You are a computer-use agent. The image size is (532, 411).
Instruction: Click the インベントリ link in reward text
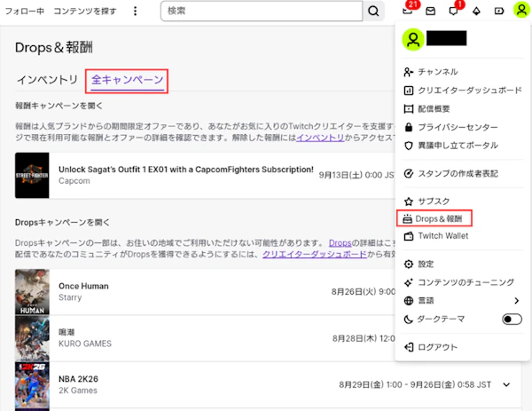coord(321,138)
